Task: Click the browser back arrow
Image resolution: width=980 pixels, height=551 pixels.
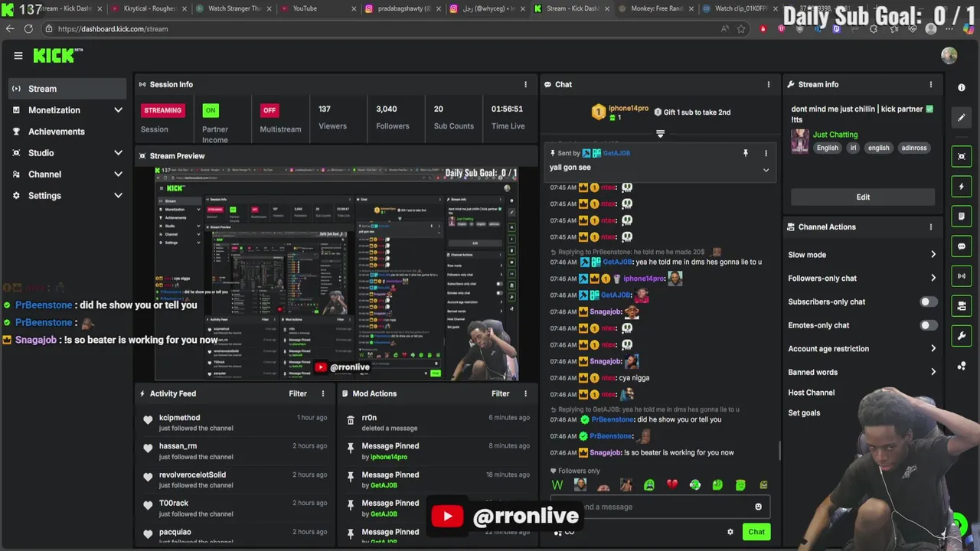Action: click(x=10, y=29)
